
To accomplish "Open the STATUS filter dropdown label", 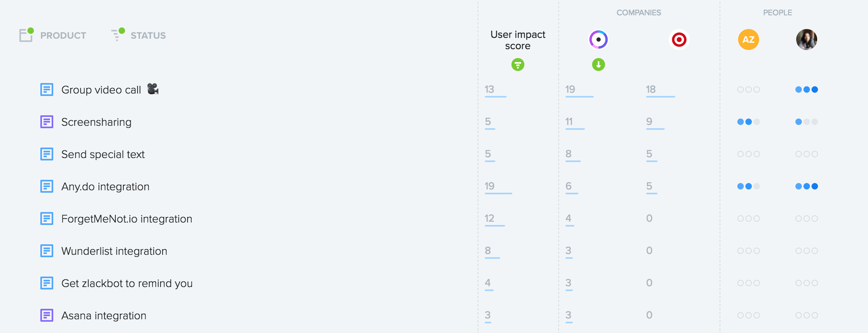I will [x=148, y=35].
